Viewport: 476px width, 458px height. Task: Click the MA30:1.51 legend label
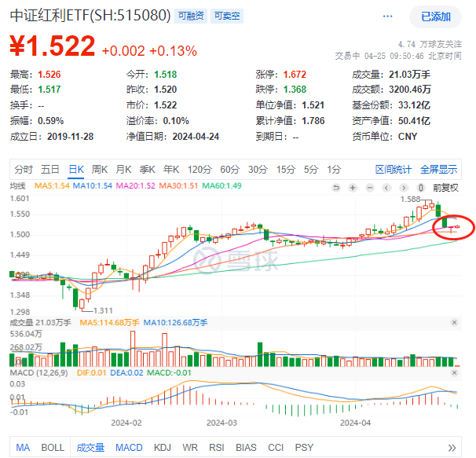178,185
